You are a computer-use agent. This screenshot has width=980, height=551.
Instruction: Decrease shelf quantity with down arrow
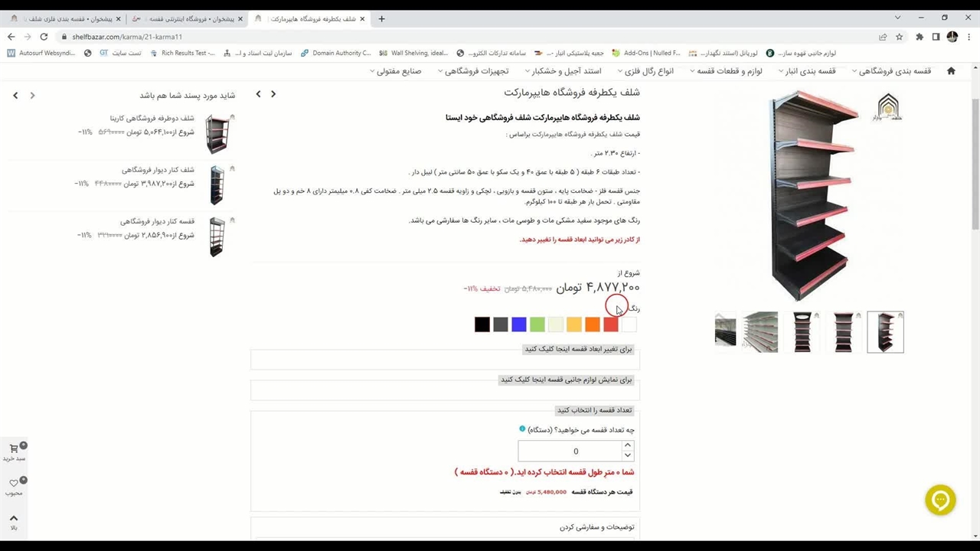pyautogui.click(x=627, y=456)
